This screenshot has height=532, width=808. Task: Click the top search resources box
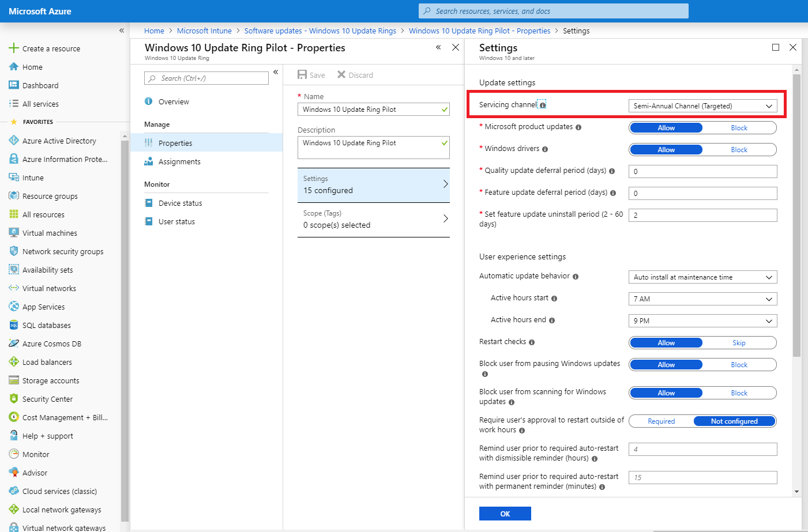554,11
